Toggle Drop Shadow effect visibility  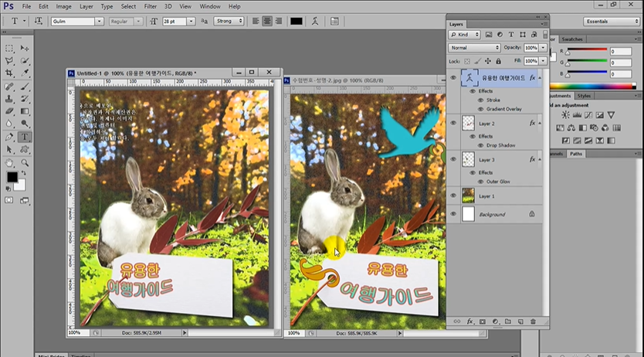point(480,145)
